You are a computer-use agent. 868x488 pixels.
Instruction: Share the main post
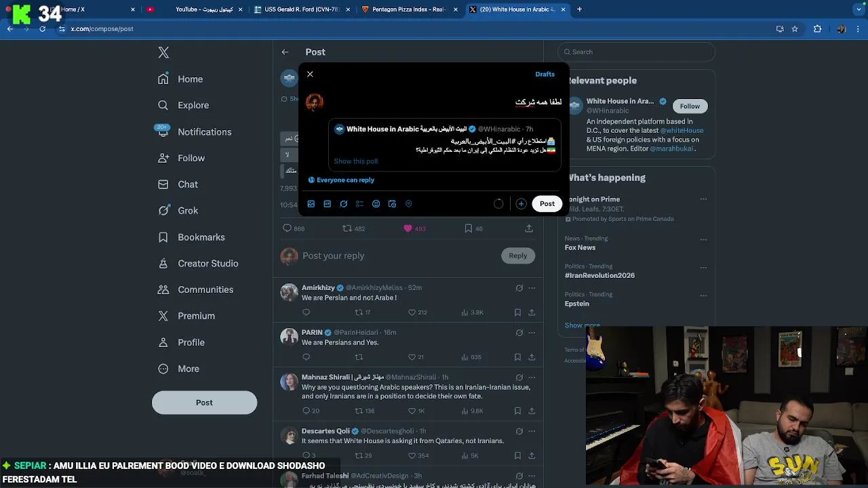point(529,228)
